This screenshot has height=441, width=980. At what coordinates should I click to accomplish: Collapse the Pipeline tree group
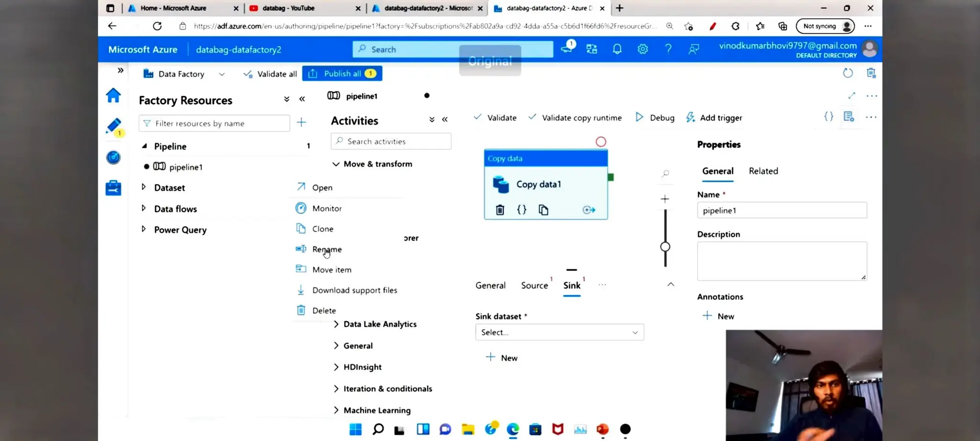(144, 146)
